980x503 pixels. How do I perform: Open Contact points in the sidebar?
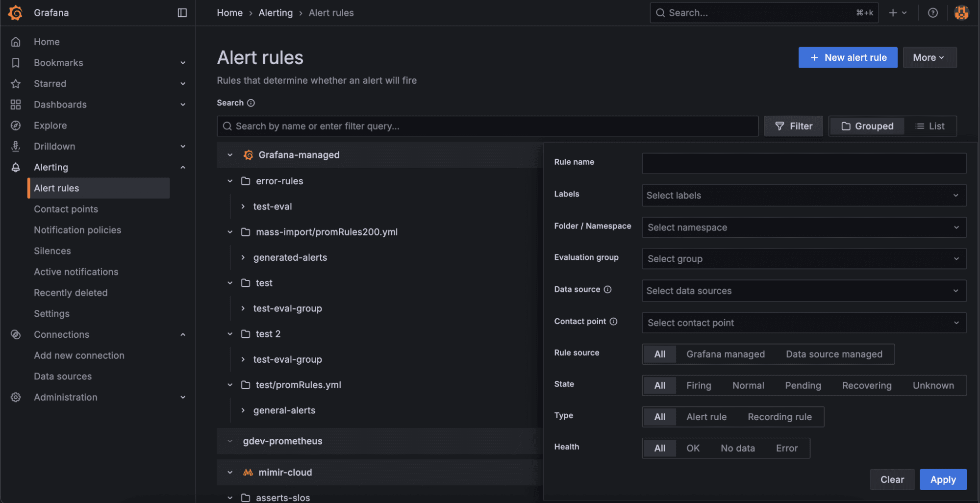66,209
